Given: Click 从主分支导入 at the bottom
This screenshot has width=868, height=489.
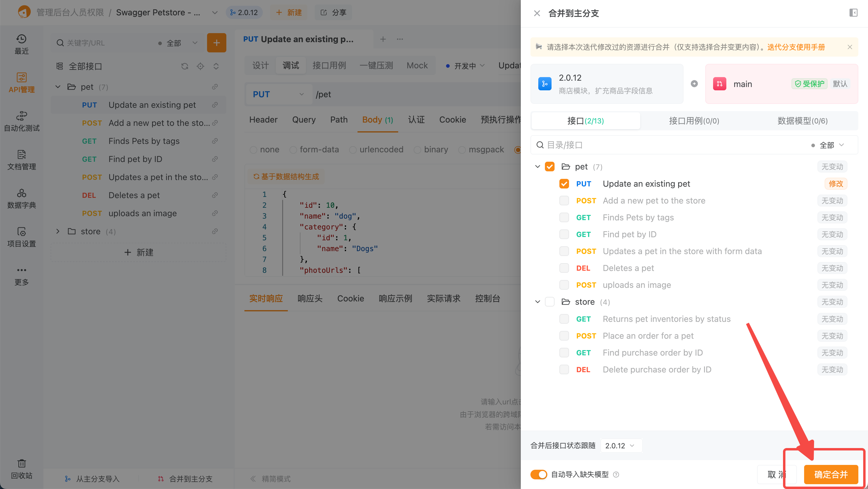Looking at the screenshot, I should 92,479.
